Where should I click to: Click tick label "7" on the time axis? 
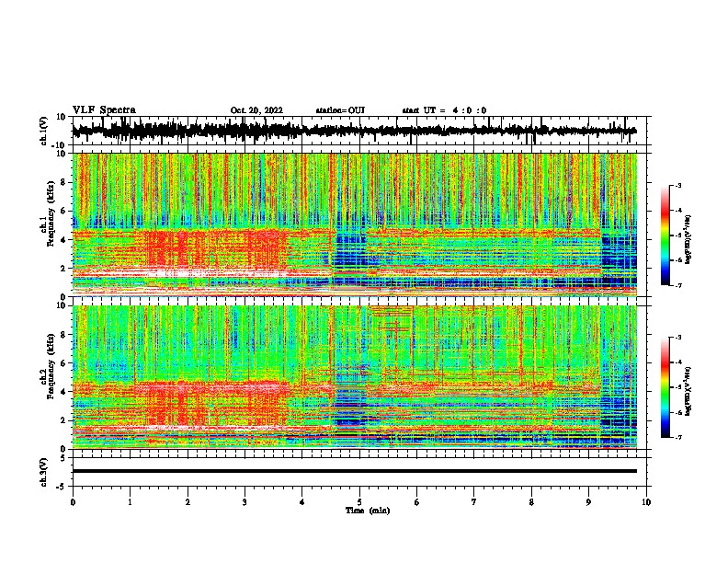[x=474, y=502]
